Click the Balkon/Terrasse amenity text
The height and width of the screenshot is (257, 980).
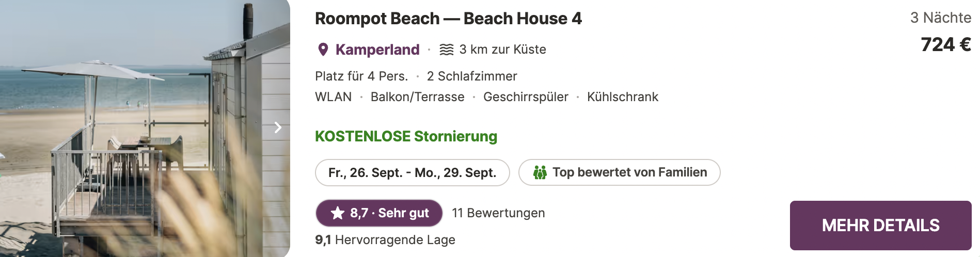[417, 97]
